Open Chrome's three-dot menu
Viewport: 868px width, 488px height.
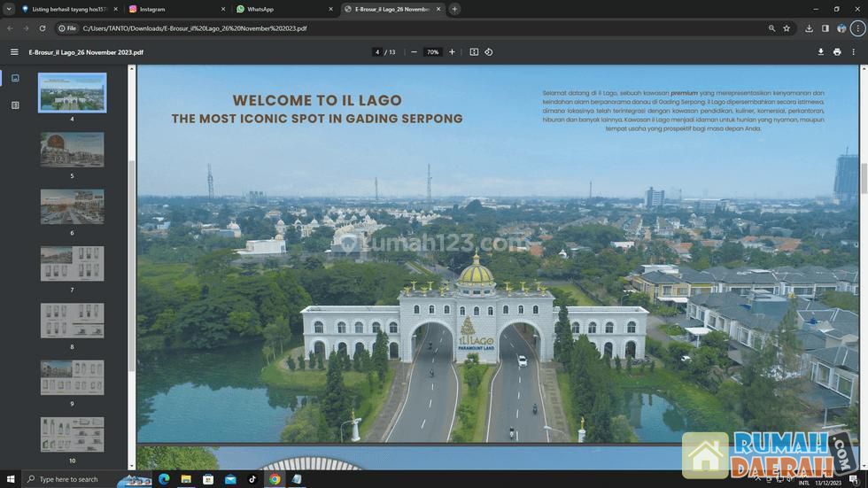pyautogui.click(x=857, y=28)
